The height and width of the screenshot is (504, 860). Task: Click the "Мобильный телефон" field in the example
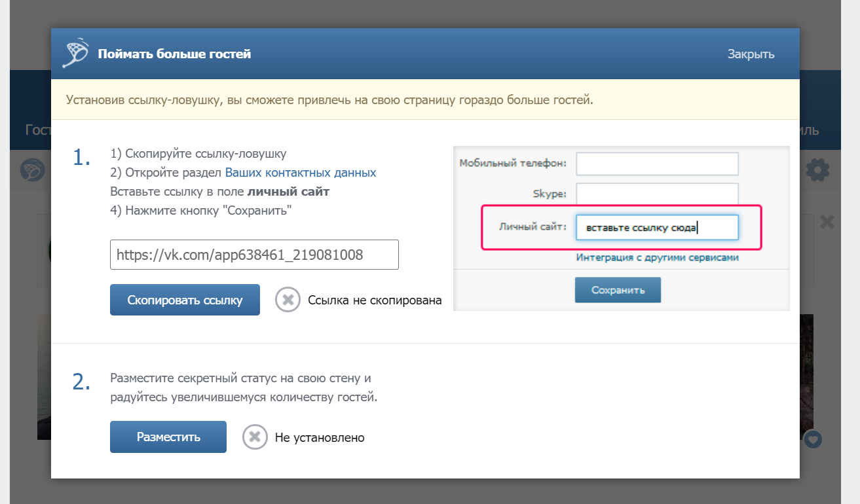pos(657,164)
